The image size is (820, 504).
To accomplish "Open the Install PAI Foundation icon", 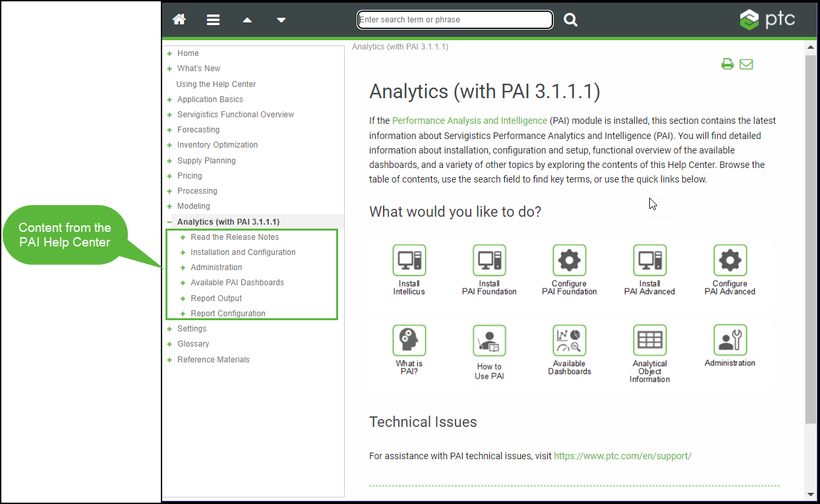I will [490, 260].
